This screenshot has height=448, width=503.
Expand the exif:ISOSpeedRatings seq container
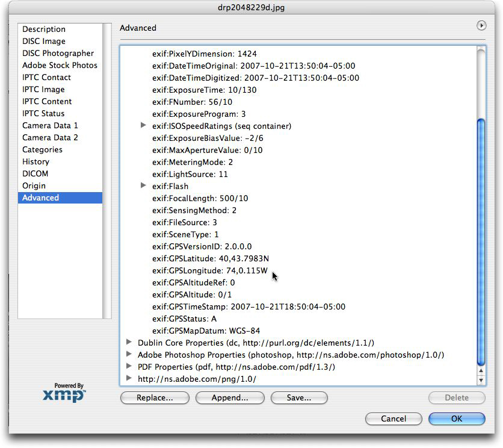pyautogui.click(x=143, y=125)
